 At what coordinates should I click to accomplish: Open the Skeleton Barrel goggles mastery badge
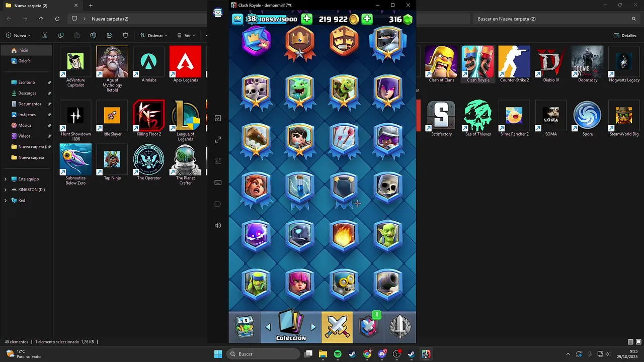pyautogui.click(x=344, y=285)
